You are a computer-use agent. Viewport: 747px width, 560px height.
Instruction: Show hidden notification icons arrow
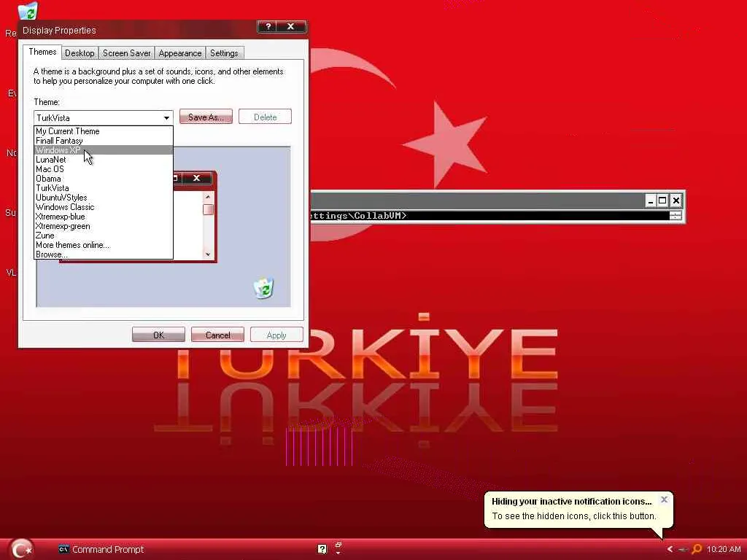pyautogui.click(x=670, y=549)
